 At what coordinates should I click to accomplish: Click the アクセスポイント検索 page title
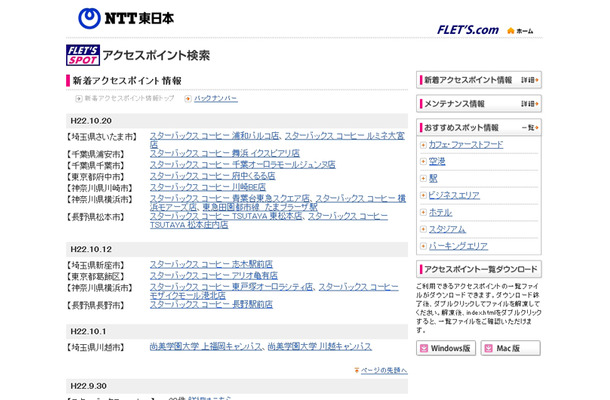click(156, 55)
